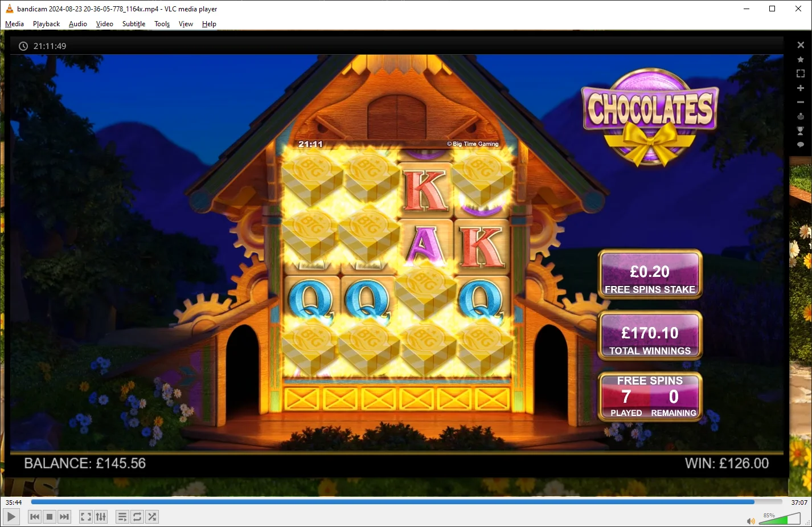The width and height of the screenshot is (812, 527).
Task: Click the CHOCOLATES game logo
Action: tap(650, 117)
